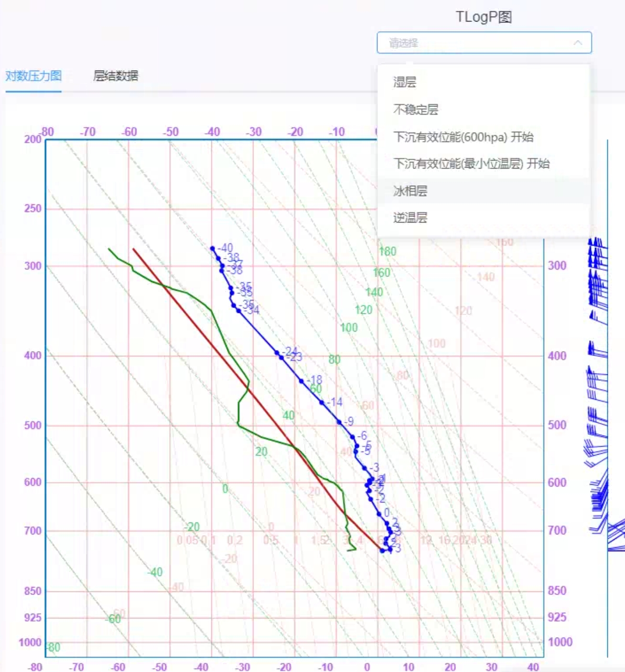Select 下沉有效位能(600hpa) 开始 option
625x672 pixels.
pyautogui.click(x=484, y=137)
